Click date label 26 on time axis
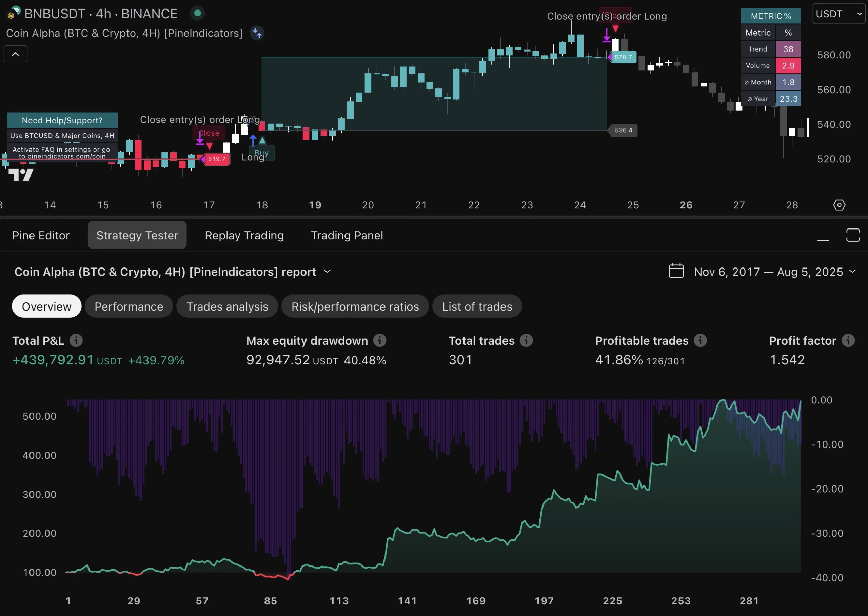This screenshot has height=616, width=868. [x=686, y=205]
